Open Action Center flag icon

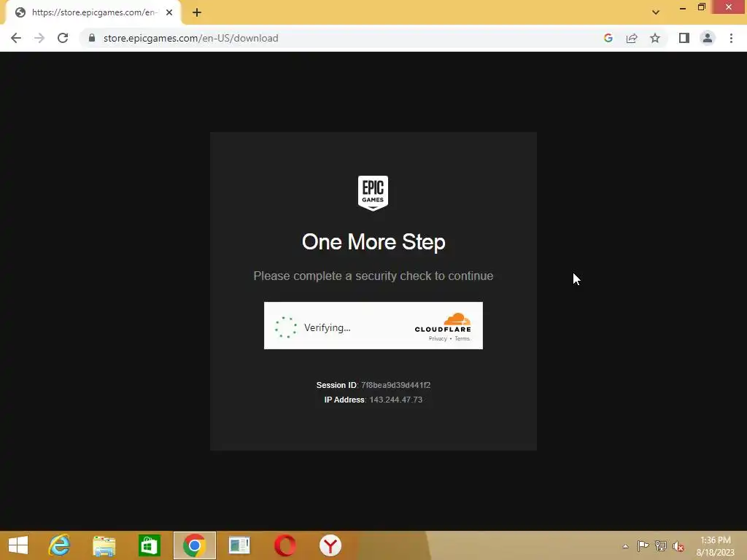click(x=643, y=546)
